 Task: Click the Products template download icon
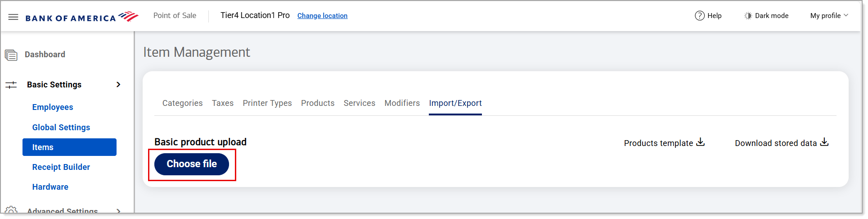click(x=700, y=142)
